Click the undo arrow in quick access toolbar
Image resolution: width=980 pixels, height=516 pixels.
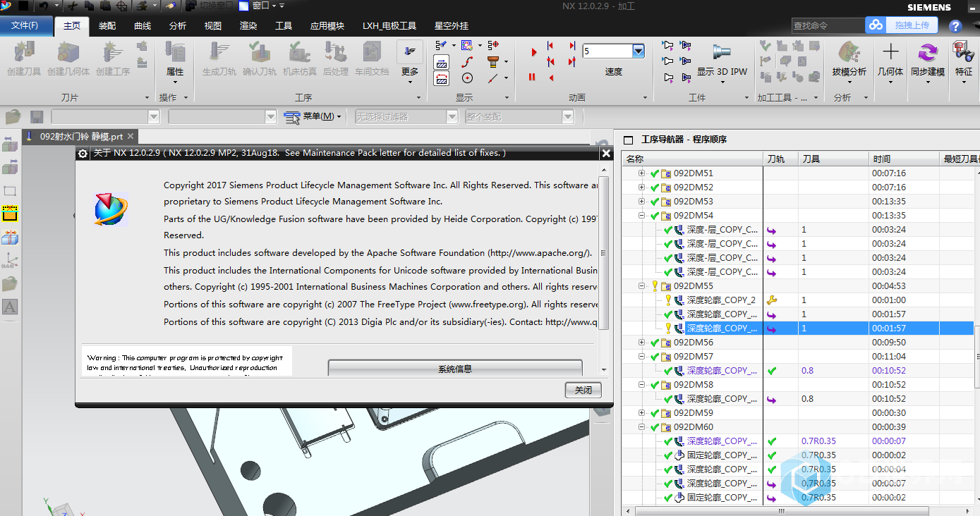click(x=44, y=6)
